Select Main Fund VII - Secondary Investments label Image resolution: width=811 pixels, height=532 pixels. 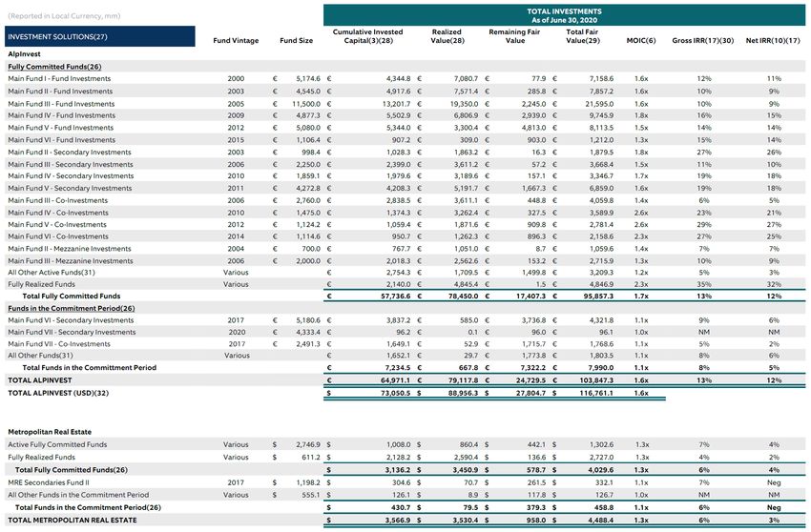[72, 332]
